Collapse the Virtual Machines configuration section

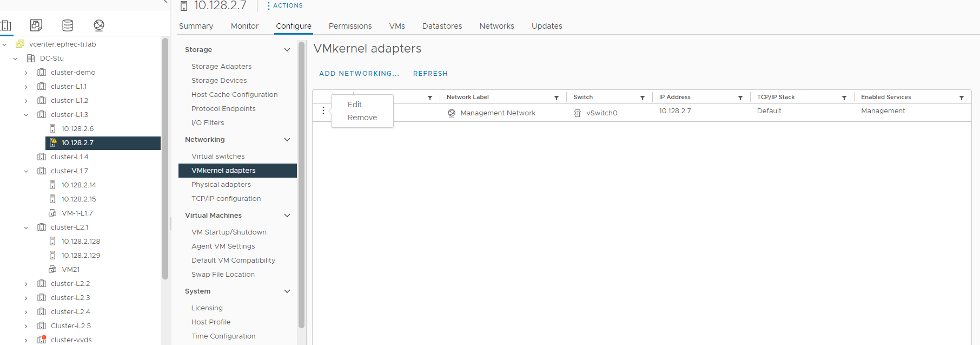tap(287, 215)
